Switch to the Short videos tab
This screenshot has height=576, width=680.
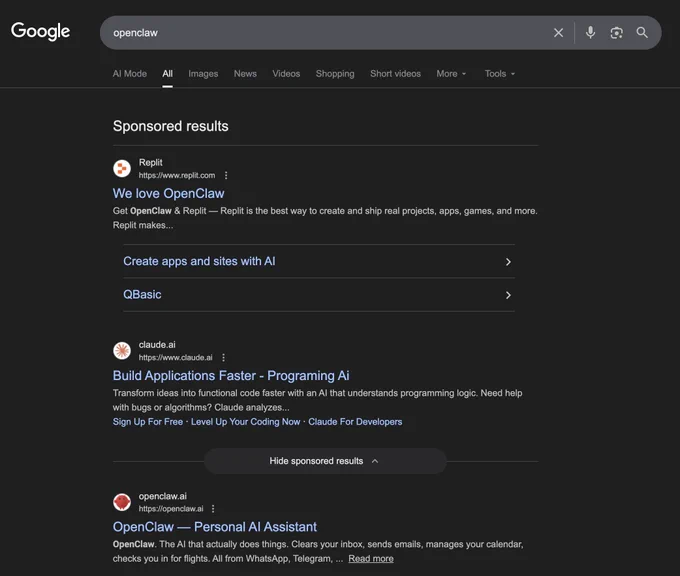click(395, 74)
